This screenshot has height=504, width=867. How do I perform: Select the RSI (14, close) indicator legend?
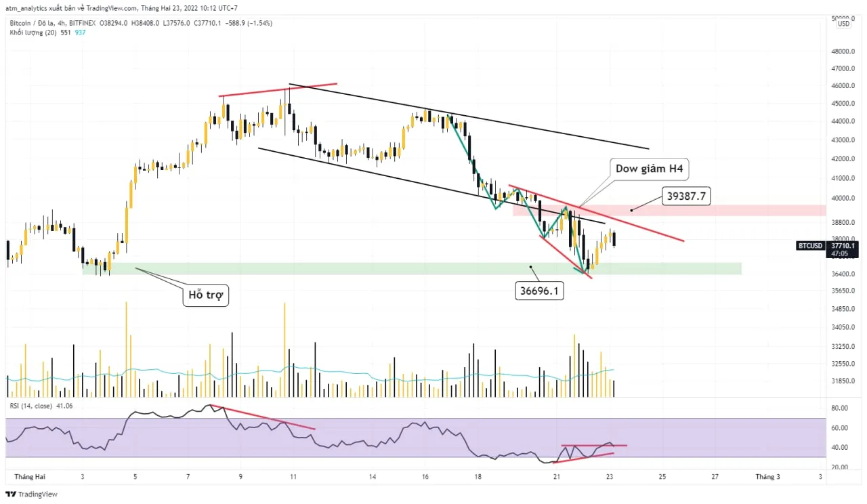[x=31, y=406]
